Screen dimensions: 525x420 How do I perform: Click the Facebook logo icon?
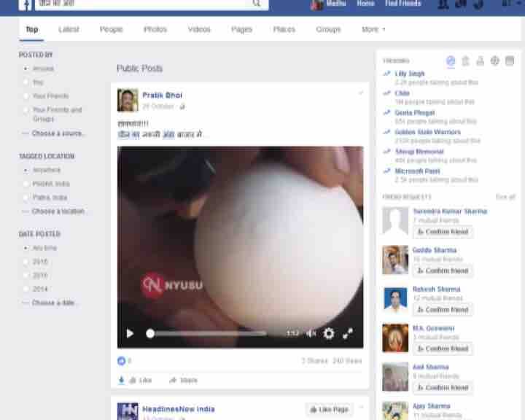point(25,4)
